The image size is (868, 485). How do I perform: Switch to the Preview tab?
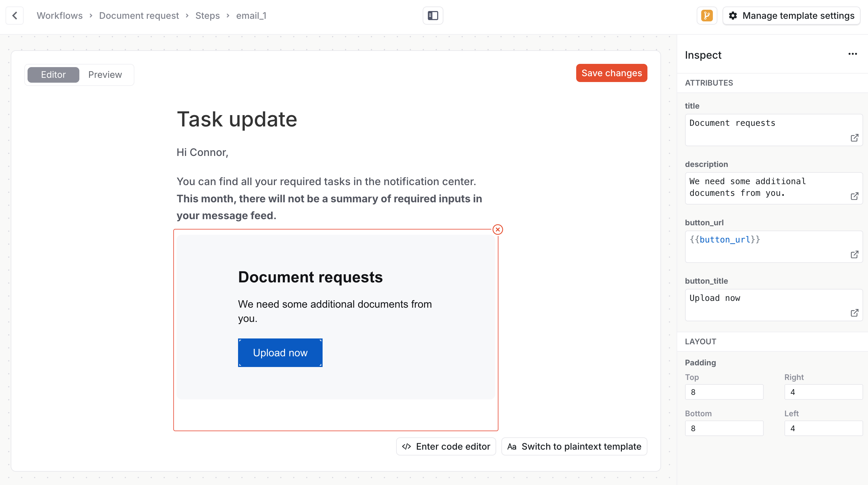(x=105, y=75)
